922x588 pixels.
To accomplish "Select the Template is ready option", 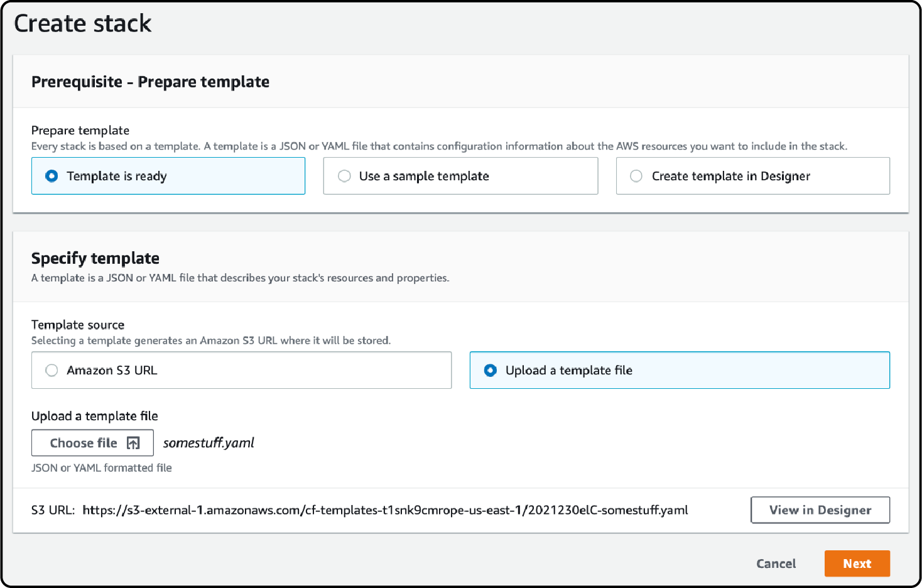I will pos(168,176).
